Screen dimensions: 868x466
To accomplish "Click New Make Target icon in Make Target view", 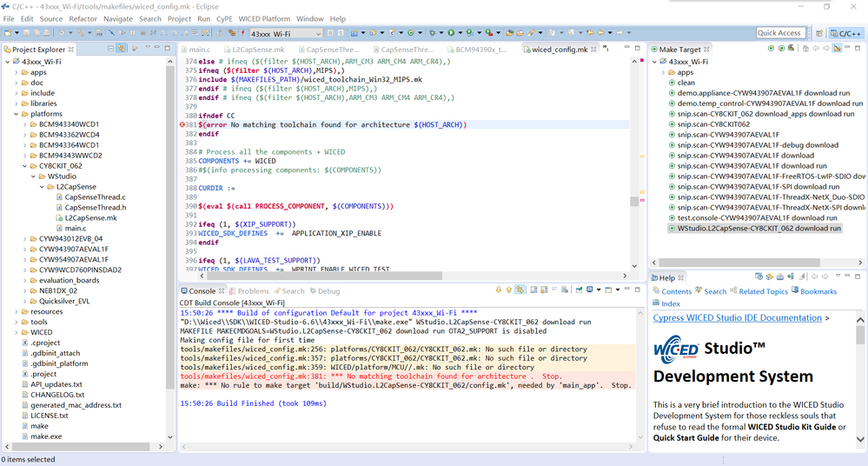I will click(x=771, y=49).
